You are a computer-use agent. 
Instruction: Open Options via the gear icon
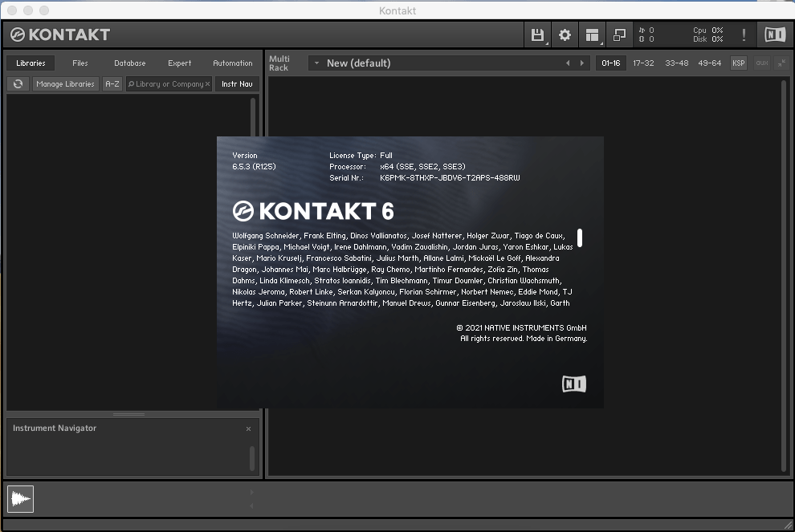coord(565,35)
